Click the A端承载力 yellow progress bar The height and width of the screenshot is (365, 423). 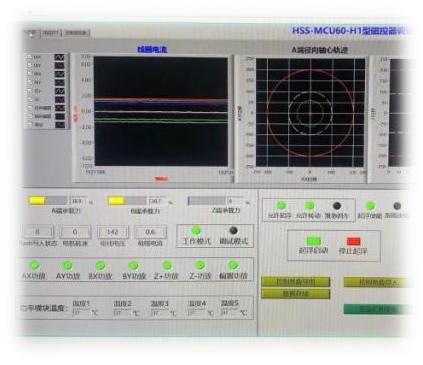(x=48, y=201)
